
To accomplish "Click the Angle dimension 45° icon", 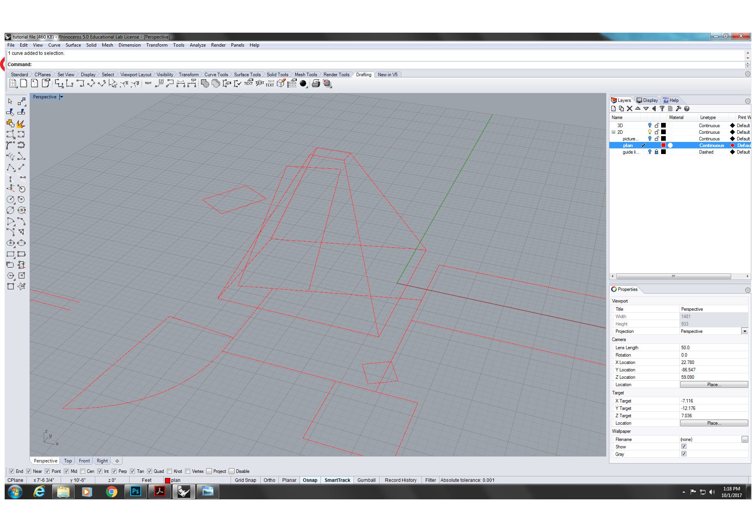I will 113,83.
